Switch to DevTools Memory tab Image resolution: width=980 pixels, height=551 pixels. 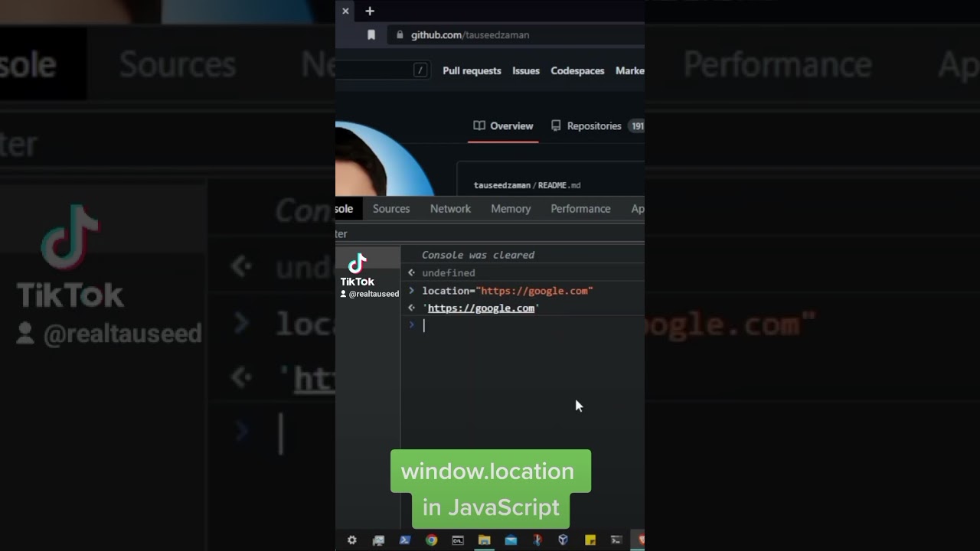pyautogui.click(x=511, y=208)
